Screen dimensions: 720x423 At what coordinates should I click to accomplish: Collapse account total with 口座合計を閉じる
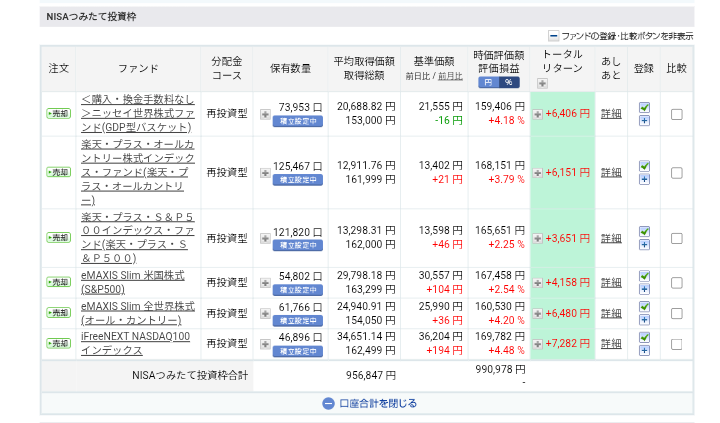coord(370,404)
